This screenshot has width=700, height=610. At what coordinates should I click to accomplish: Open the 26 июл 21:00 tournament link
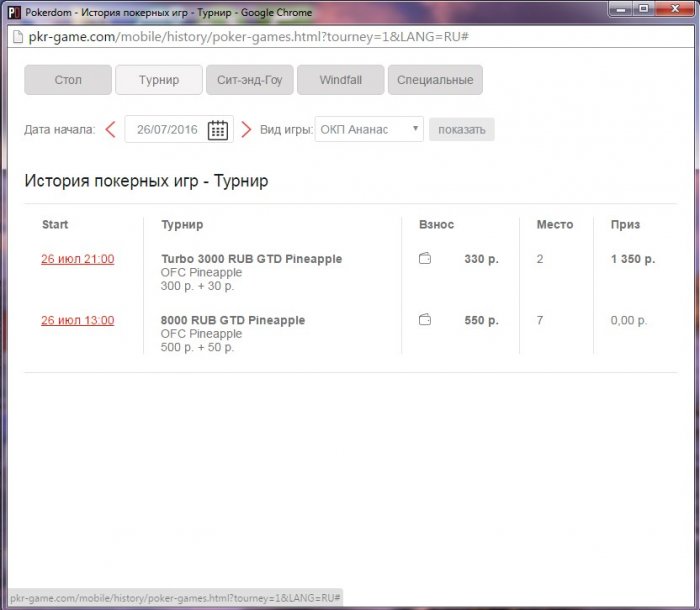(x=78, y=259)
